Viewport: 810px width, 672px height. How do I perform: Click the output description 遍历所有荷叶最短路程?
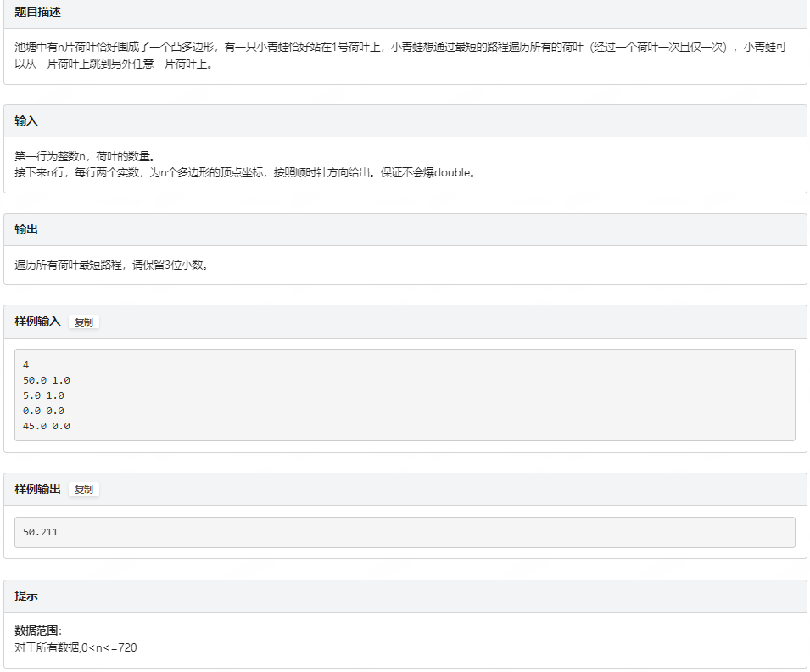pos(112,265)
